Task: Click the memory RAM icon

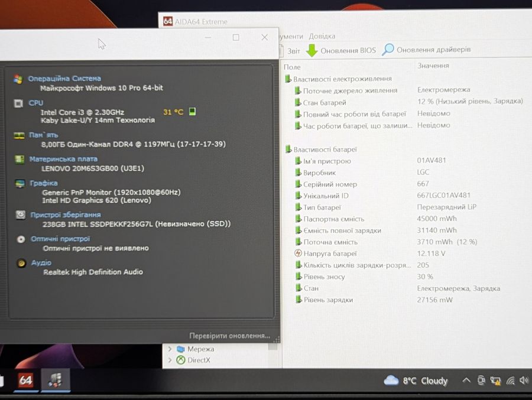Action: click(19, 136)
